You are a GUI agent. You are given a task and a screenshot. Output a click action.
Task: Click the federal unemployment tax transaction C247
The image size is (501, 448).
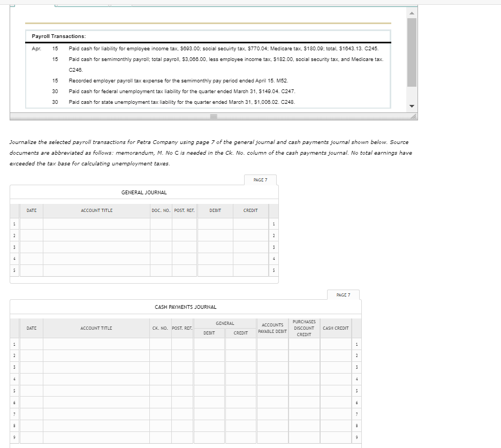pyautogui.click(x=182, y=92)
